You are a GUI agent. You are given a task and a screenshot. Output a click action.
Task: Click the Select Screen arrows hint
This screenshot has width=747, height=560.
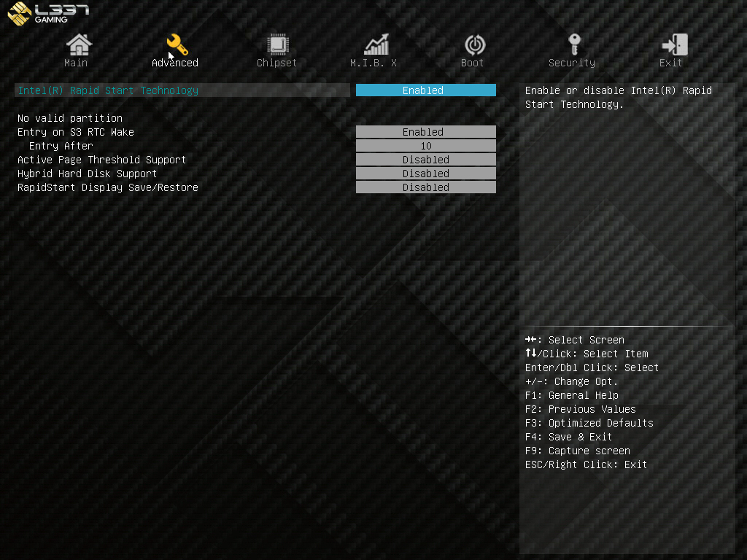pos(575,340)
